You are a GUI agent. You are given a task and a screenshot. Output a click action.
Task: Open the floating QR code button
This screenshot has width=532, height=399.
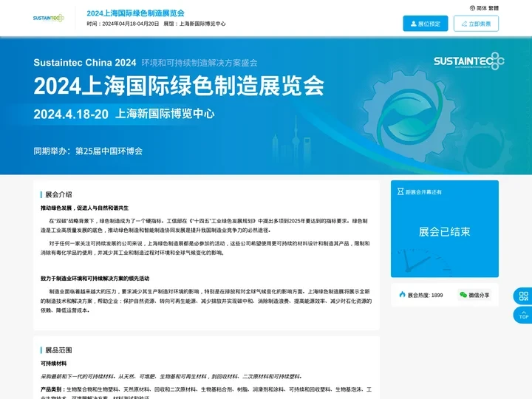(524, 296)
